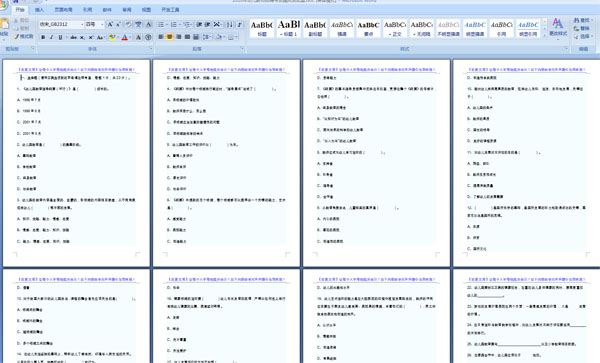The height and width of the screenshot is (363, 600).
Task: Align text left
Action: tap(161, 37)
